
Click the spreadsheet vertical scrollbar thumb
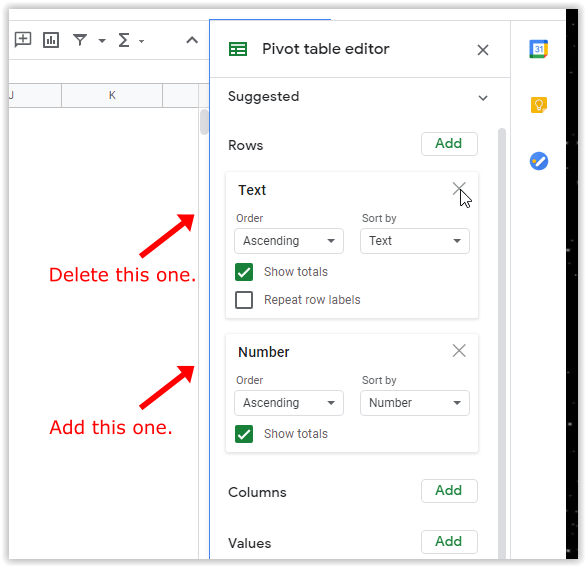(x=204, y=121)
